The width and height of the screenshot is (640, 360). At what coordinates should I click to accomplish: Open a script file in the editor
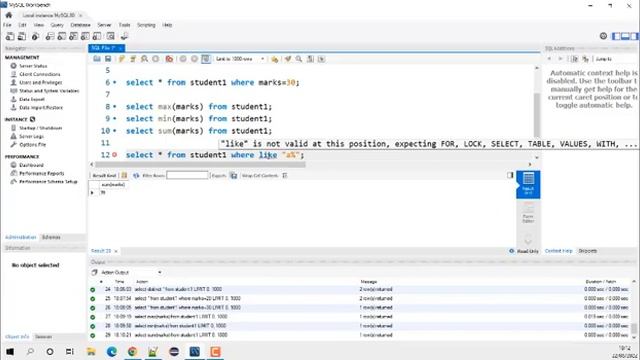pos(97,59)
